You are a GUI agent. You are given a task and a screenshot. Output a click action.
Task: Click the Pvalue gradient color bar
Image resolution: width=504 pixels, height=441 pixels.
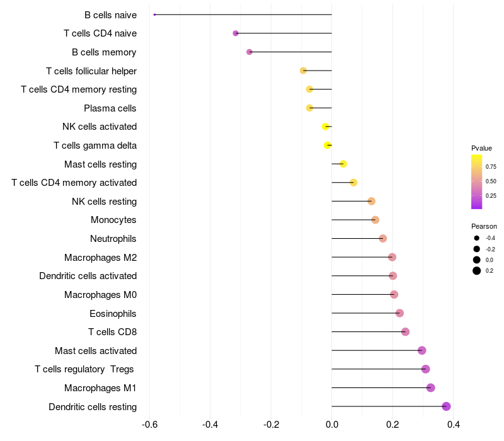[477, 181]
